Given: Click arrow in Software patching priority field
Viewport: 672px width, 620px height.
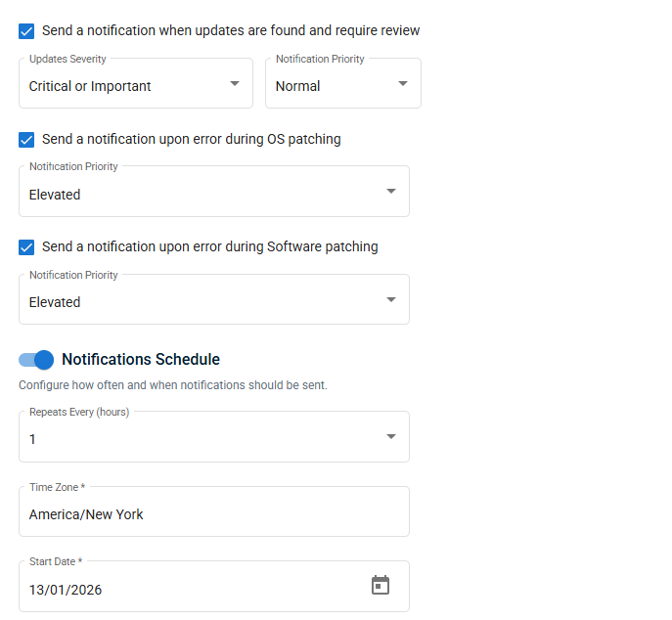Looking at the screenshot, I should coord(391,299).
